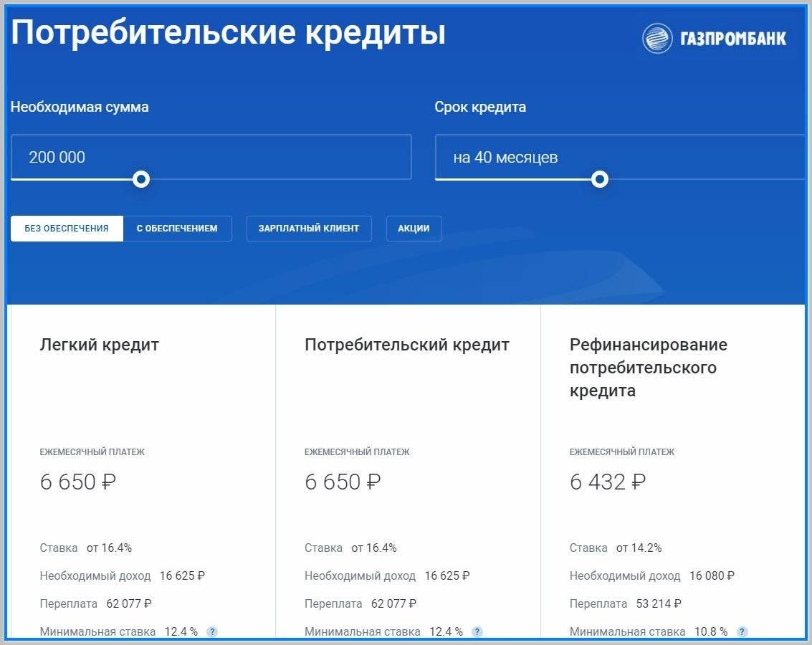Click the Срок кредита field showing 40 месяцев

pos(620,157)
